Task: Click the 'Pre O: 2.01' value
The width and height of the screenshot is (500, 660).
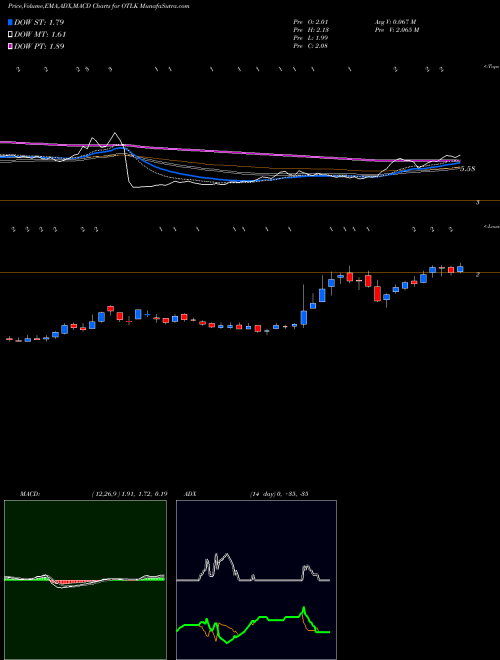Action: pos(311,22)
